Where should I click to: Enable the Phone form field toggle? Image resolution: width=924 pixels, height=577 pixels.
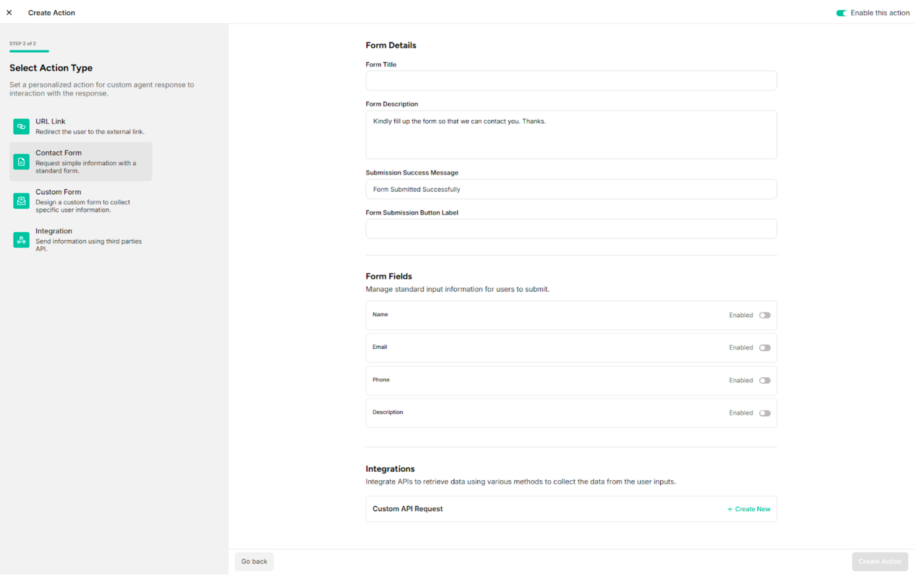[765, 381]
